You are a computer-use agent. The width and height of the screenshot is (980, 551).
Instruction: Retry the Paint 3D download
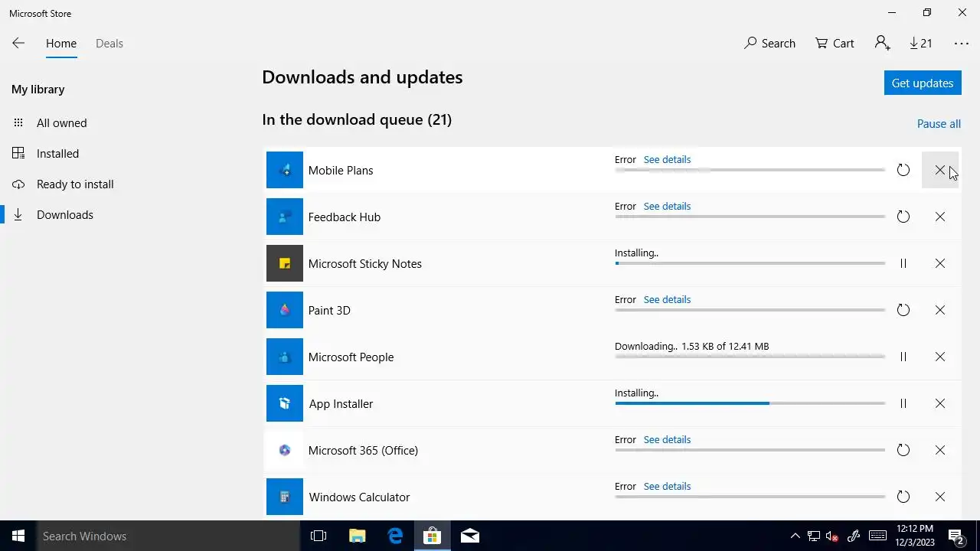903,310
